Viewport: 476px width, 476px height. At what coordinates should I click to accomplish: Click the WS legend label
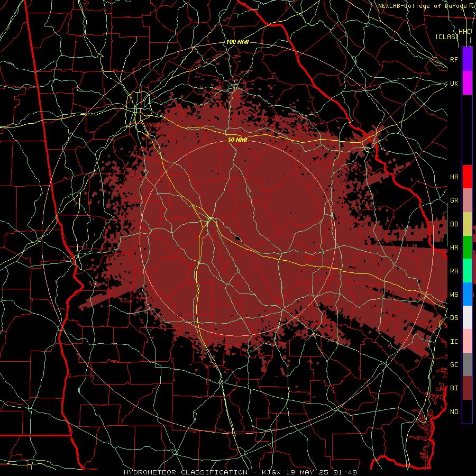tap(454, 294)
